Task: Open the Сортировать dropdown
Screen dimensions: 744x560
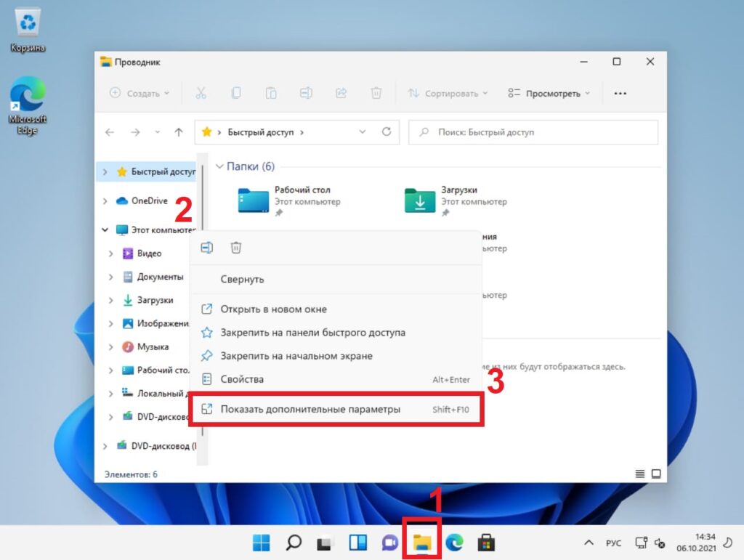Action: [x=448, y=93]
